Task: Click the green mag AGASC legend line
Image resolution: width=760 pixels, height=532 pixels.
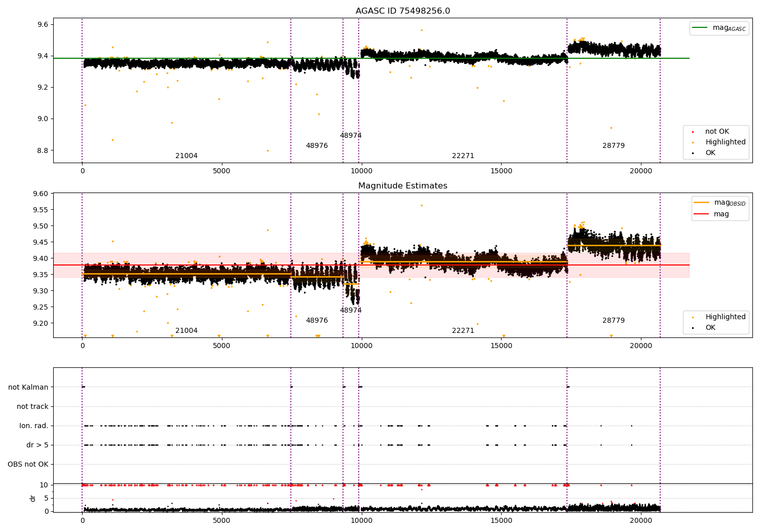Action: click(x=701, y=28)
